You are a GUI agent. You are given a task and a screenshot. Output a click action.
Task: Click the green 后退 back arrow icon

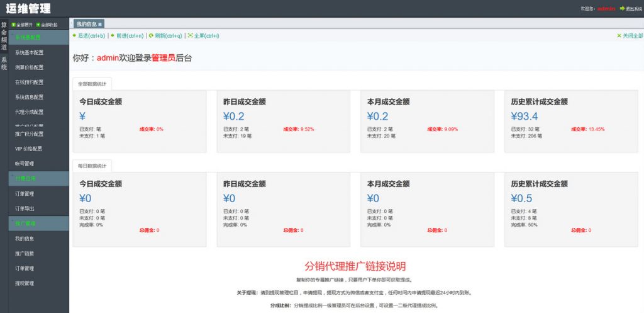(75, 35)
